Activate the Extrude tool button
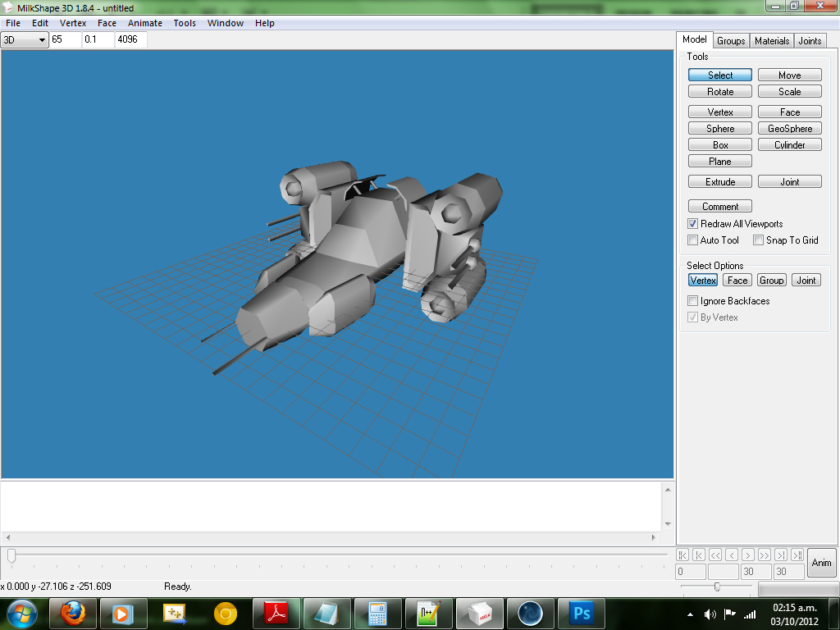The image size is (840, 630). click(720, 181)
